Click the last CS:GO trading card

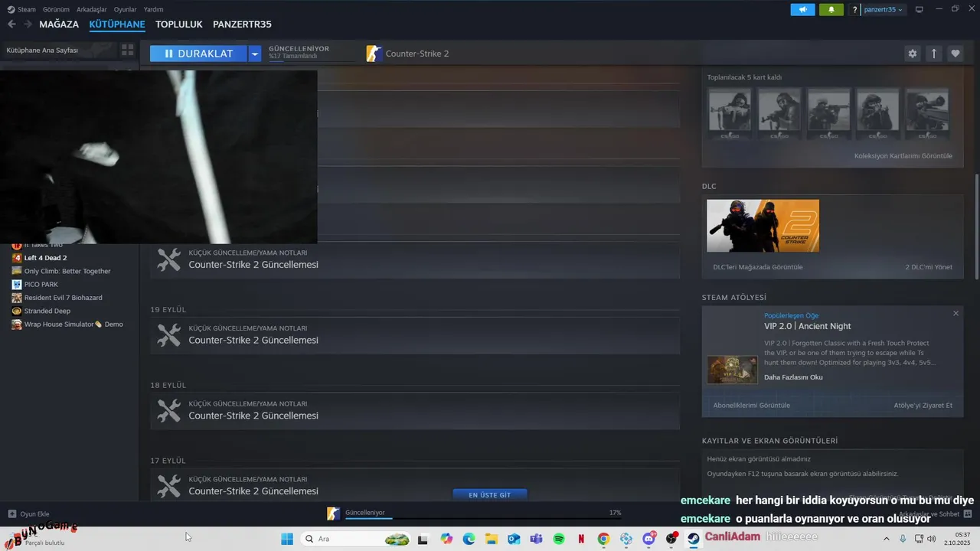pos(927,113)
